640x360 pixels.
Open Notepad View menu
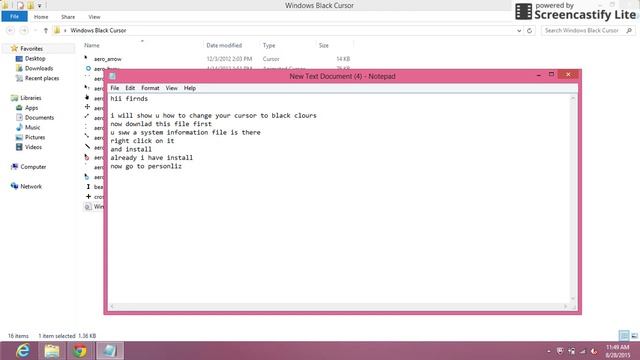[x=171, y=88]
